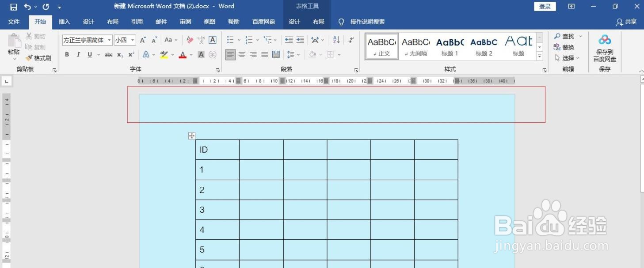Viewport: 644px width, 268px height.
Task: Select the 标题 1 style
Action: tap(450, 46)
